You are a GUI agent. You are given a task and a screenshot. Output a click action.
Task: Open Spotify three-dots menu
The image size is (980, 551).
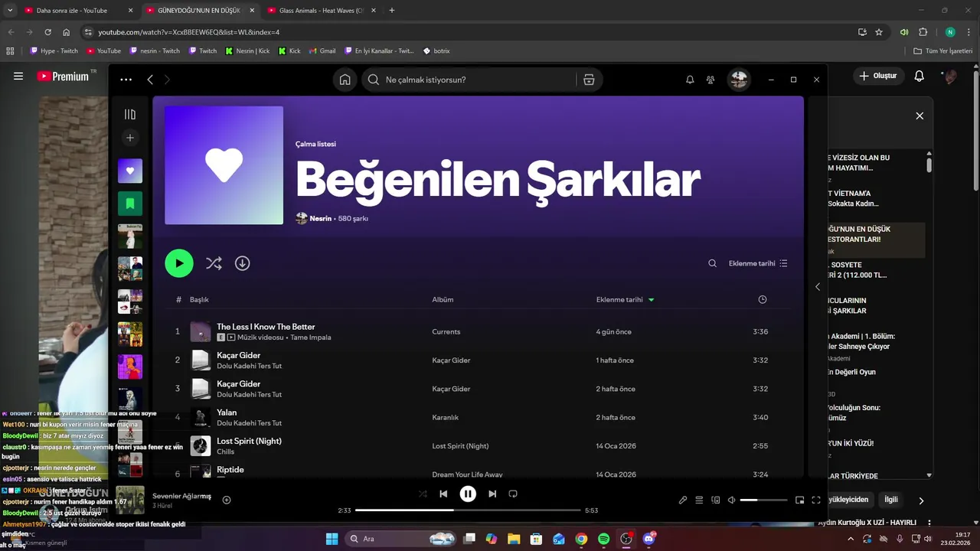tap(126, 80)
